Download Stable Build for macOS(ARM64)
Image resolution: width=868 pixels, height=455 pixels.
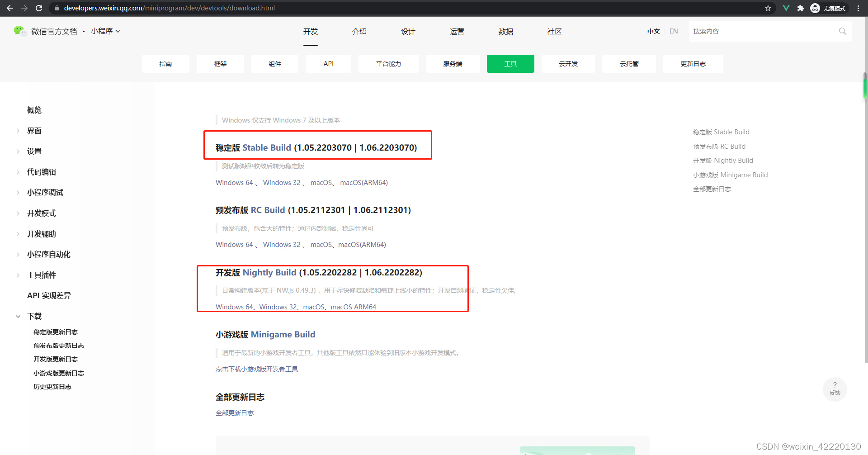coord(364,183)
